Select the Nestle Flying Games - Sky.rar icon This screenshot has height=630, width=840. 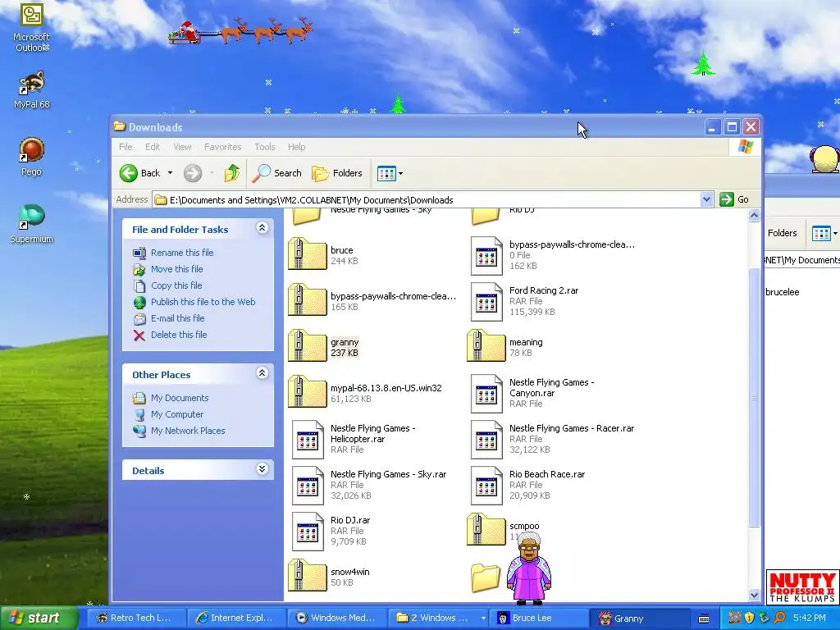[308, 486]
